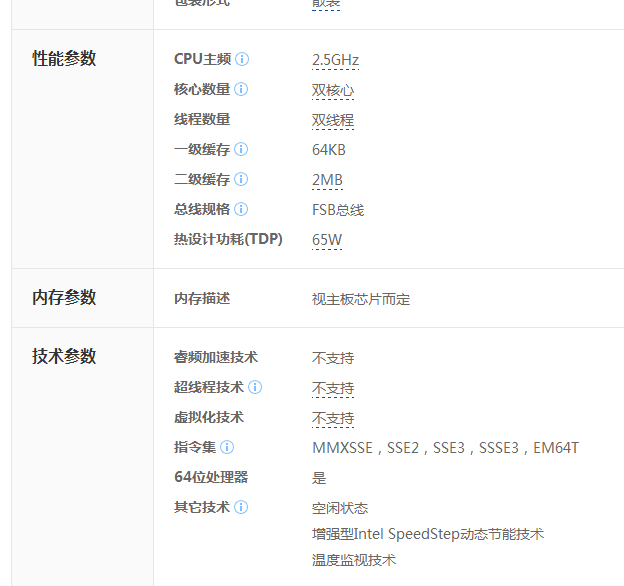Image resolution: width=624 pixels, height=586 pixels.
Task: Click info icon beside 二级缓存
Action: click(x=241, y=179)
